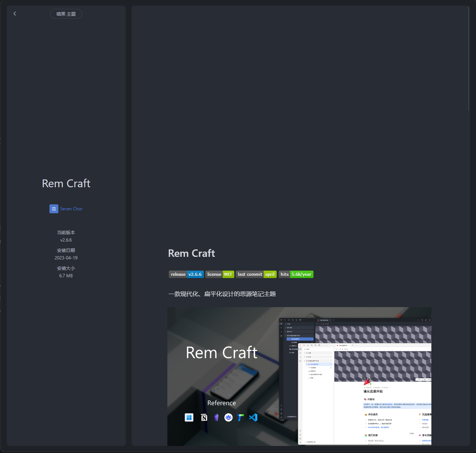Viewport: 476px width, 453px height.
Task: Click the v2.6.6 version text under 当前版本
Action: [66, 240]
